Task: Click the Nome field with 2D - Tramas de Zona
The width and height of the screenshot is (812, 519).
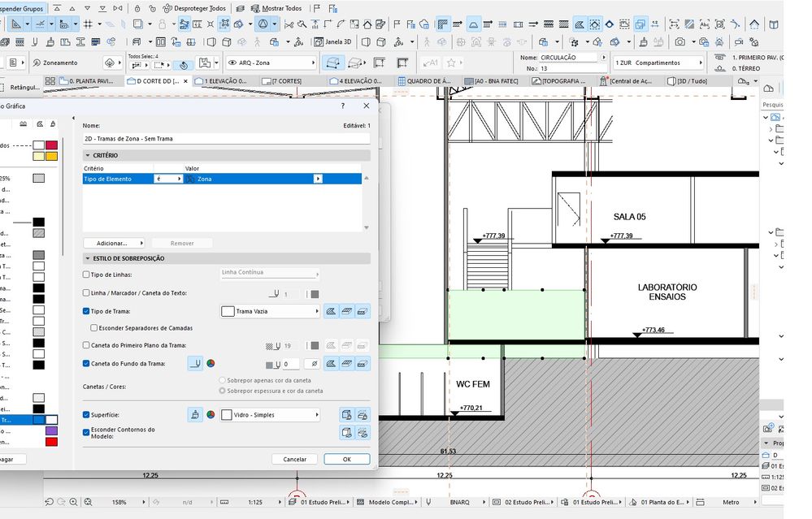Action: click(226, 139)
